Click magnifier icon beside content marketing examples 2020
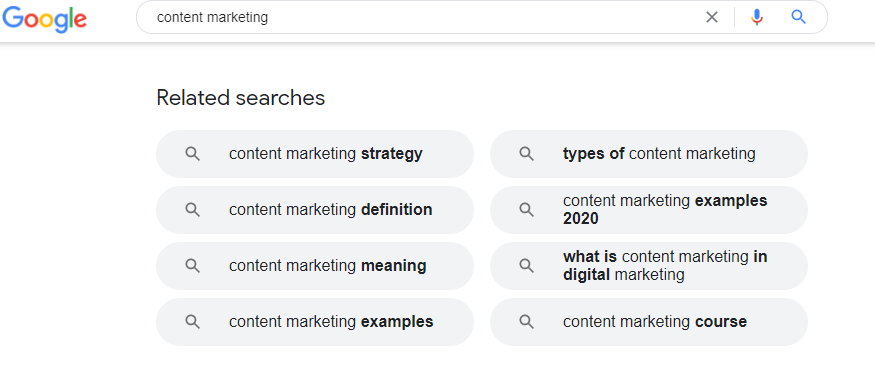Viewport: 875px width, 377px height. pos(526,210)
